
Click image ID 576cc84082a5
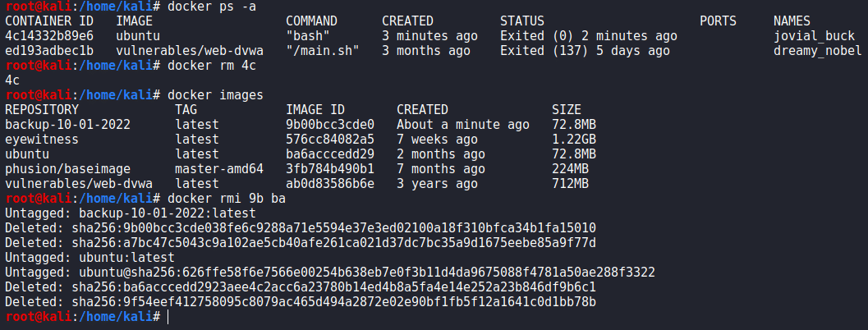330,140
